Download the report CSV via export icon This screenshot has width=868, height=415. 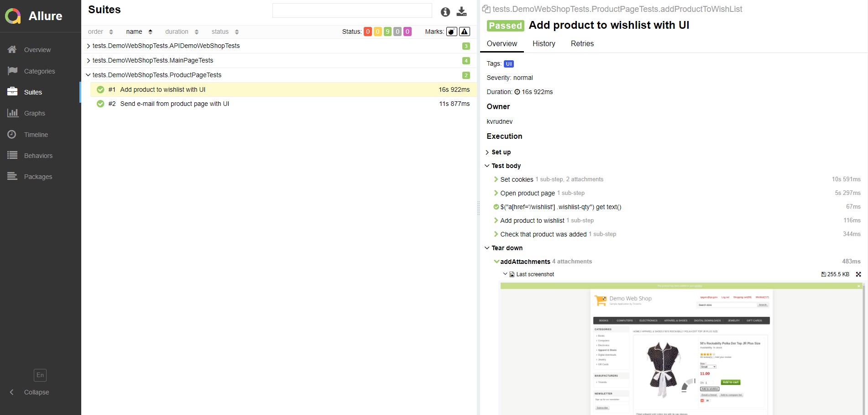click(461, 11)
